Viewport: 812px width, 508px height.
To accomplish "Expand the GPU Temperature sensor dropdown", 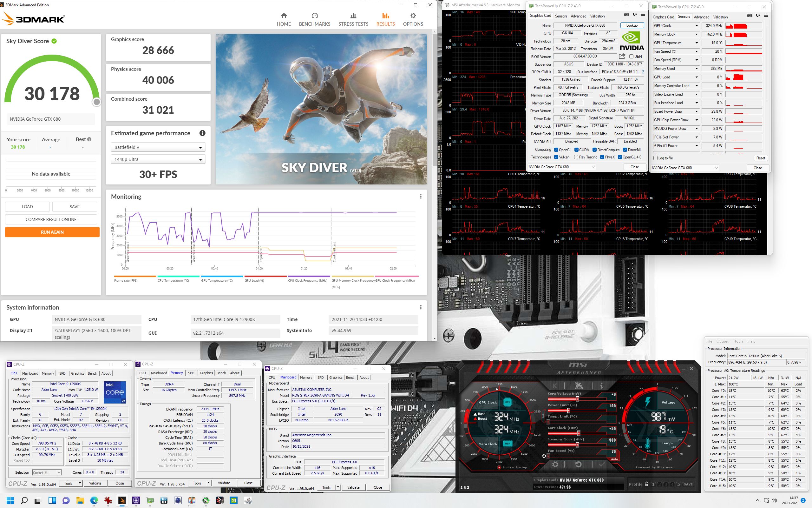I will (x=697, y=43).
